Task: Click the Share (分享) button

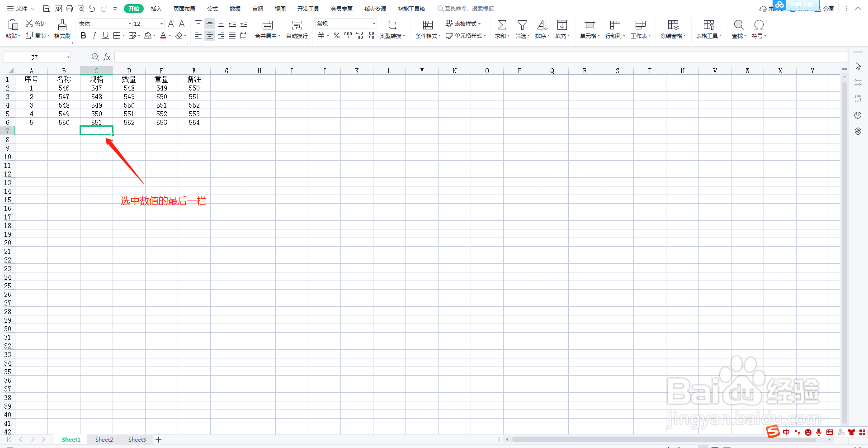Action: coord(825,9)
